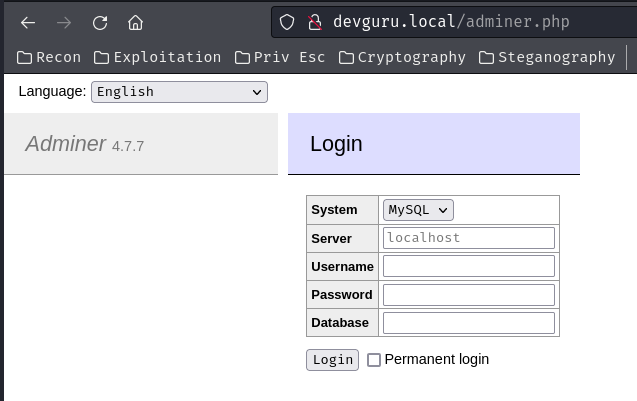Viewport: 637px width, 401px height.
Task: Open the System dropdown set to MySQL
Action: coord(418,210)
